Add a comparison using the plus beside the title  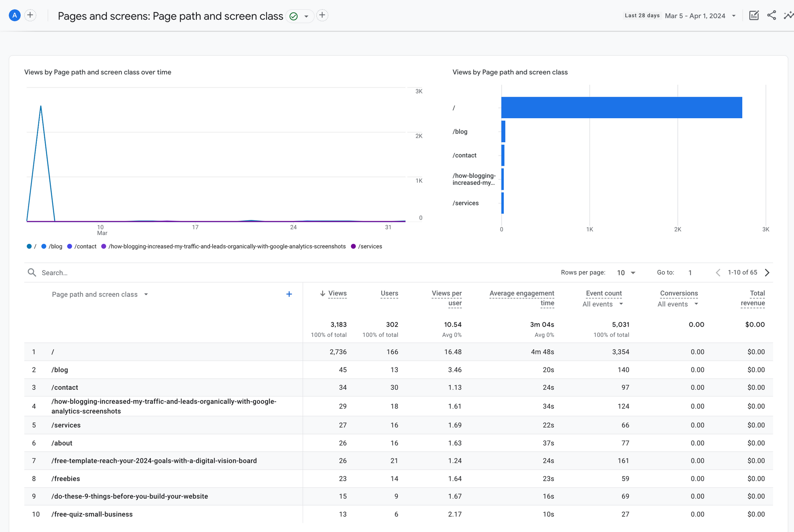coord(322,15)
